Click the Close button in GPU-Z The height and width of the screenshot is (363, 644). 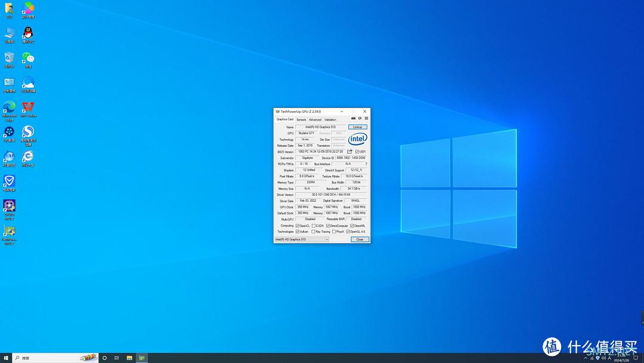pyautogui.click(x=360, y=239)
